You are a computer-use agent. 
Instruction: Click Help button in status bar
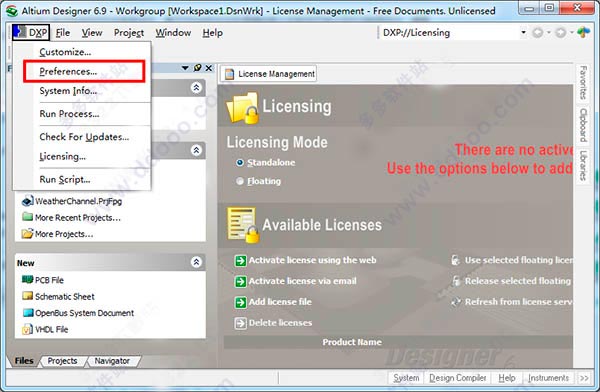point(507,378)
